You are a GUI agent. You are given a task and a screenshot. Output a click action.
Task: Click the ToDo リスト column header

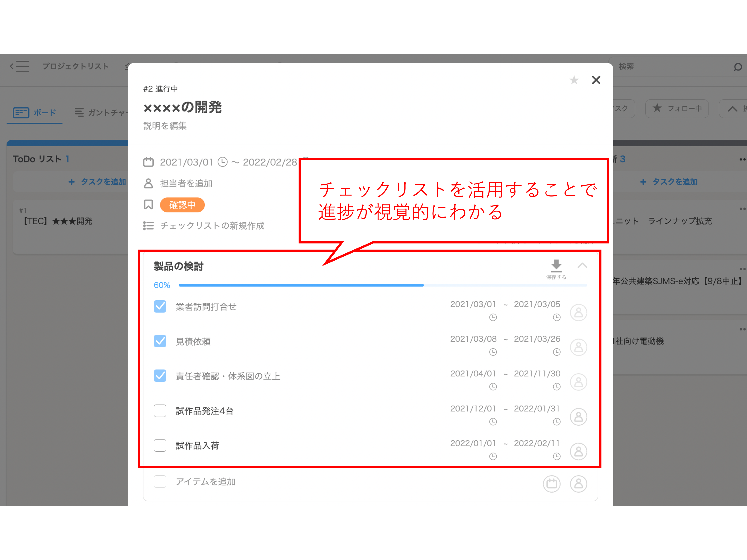41,159
